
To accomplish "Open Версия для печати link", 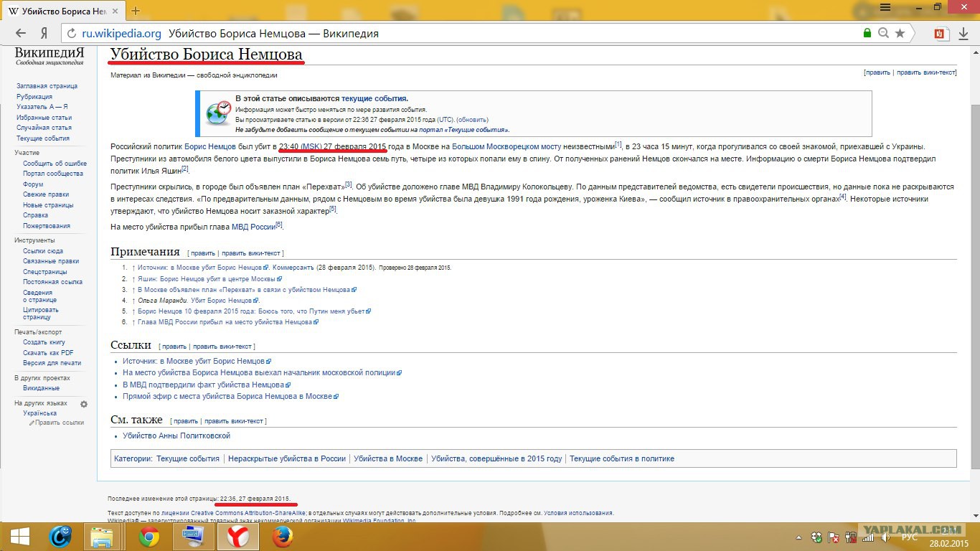I will click(52, 363).
